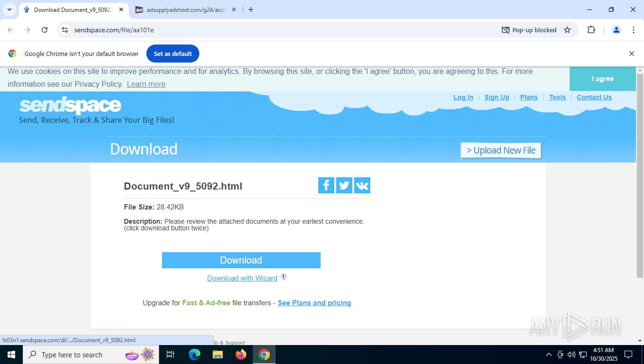Image resolution: width=644 pixels, height=364 pixels.
Task: Open See Plans and pricing link
Action: (314, 303)
